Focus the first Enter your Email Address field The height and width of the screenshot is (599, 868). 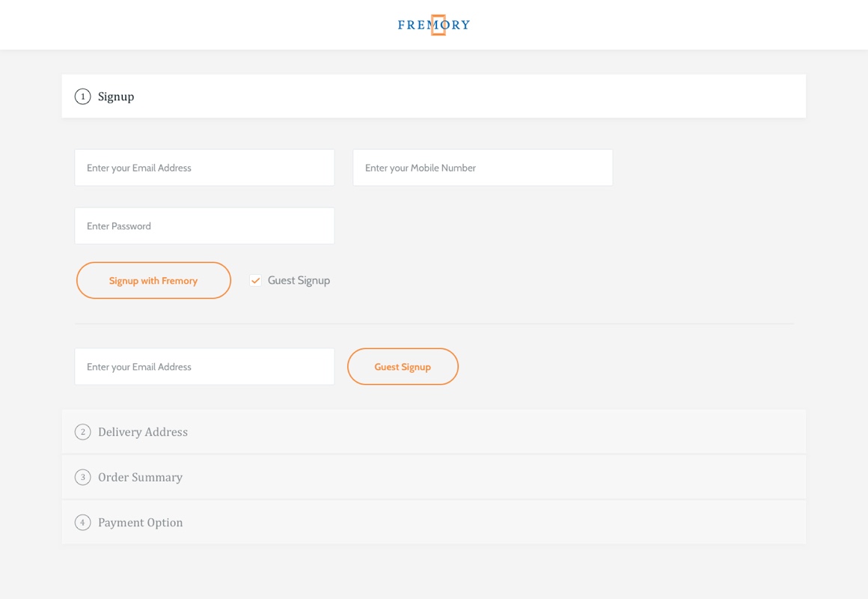(x=204, y=168)
